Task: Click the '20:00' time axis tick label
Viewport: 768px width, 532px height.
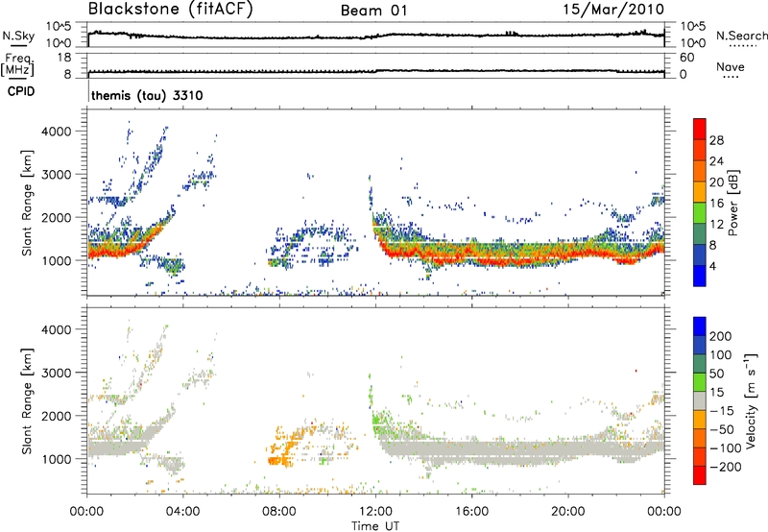Action: [x=567, y=512]
